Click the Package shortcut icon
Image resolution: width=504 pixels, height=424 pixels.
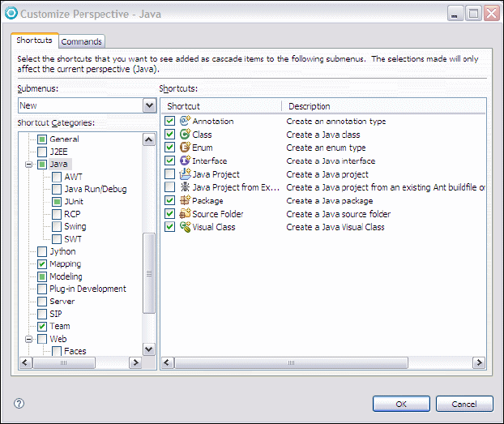tap(185, 200)
